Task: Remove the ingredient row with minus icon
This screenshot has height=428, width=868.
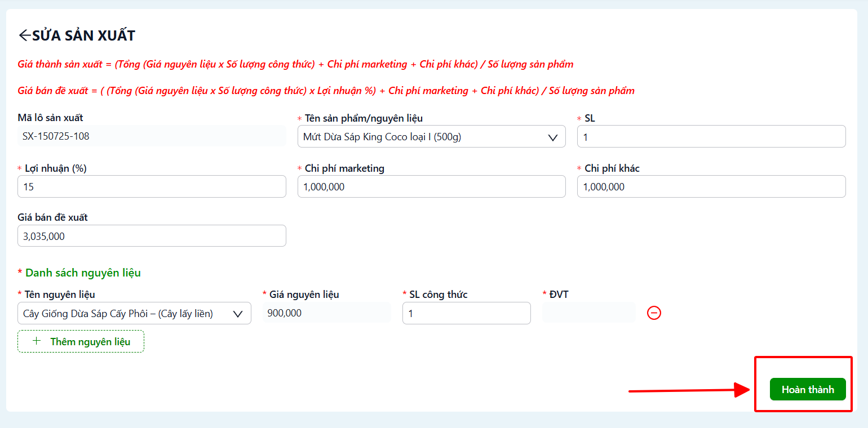Action: [654, 313]
